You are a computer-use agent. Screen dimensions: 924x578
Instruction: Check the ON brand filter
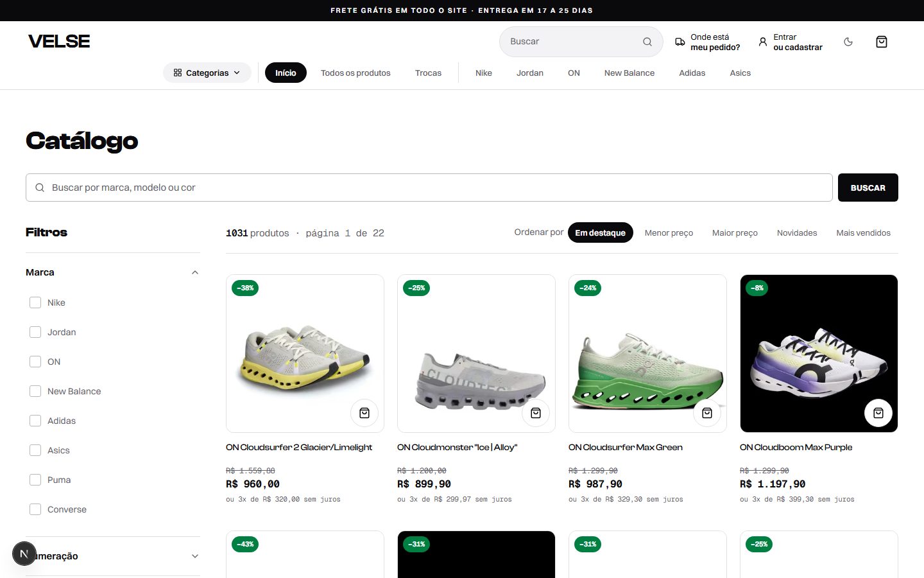[35, 362]
